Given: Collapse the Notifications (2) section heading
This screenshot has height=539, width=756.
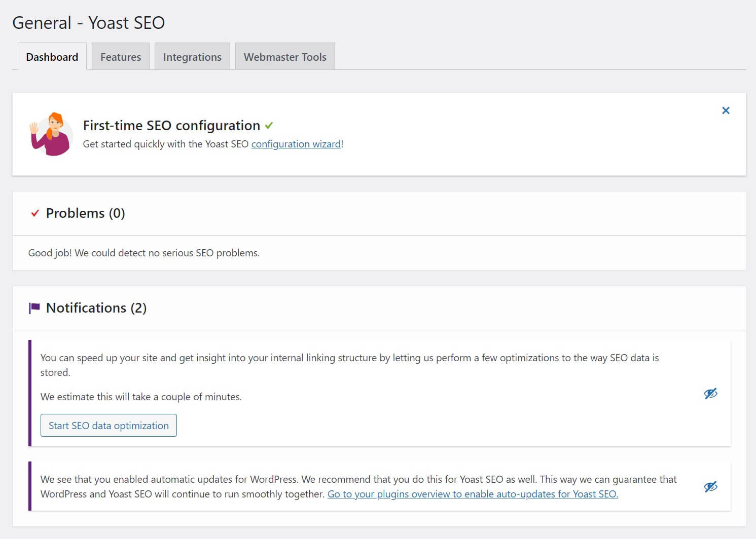Looking at the screenshot, I should click(96, 308).
